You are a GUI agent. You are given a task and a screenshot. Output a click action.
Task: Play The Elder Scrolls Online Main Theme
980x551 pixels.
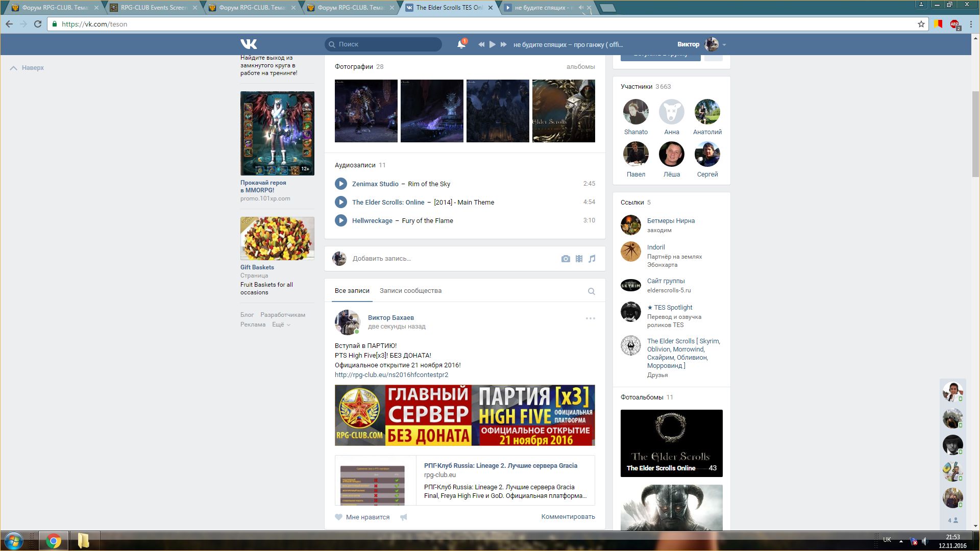(341, 202)
